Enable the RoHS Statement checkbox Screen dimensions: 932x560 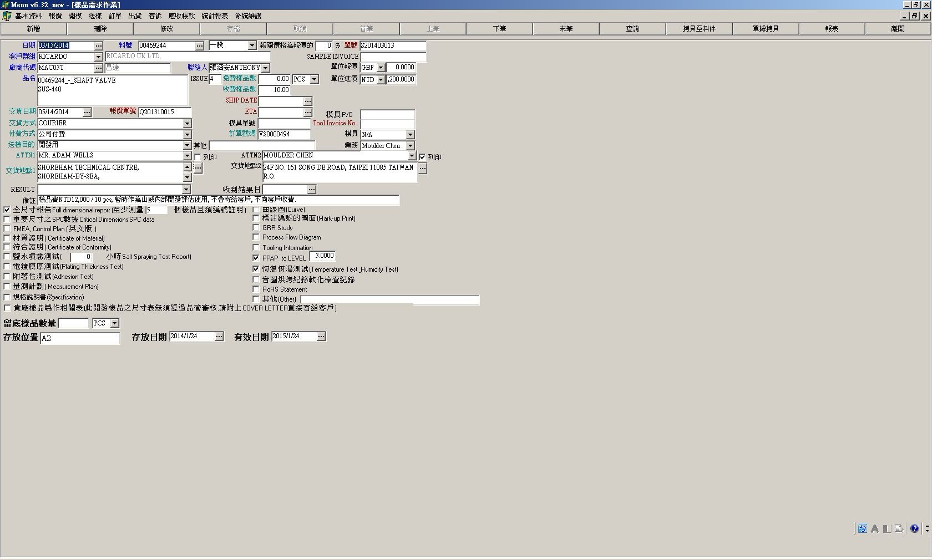[256, 289]
